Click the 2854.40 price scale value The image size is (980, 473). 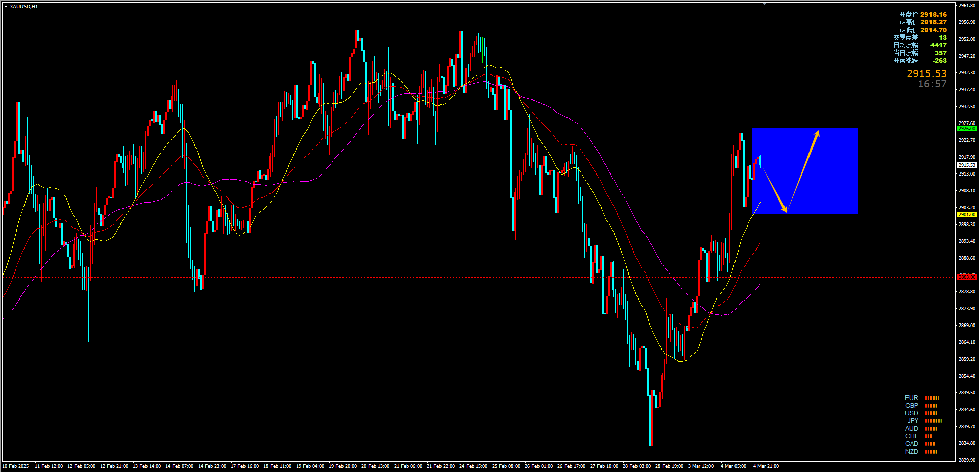click(x=967, y=376)
